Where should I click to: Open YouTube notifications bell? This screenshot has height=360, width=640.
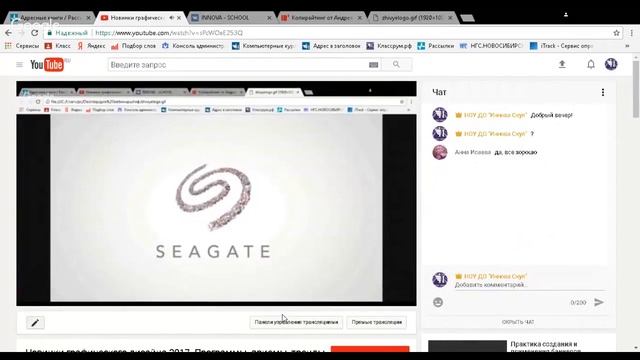[591, 64]
